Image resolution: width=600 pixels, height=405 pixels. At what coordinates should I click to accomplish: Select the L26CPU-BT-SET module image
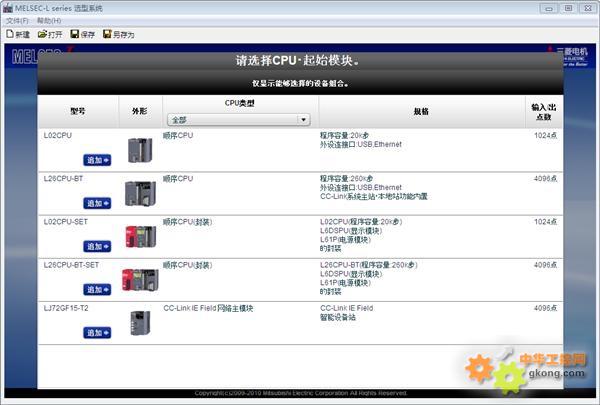[x=140, y=280]
